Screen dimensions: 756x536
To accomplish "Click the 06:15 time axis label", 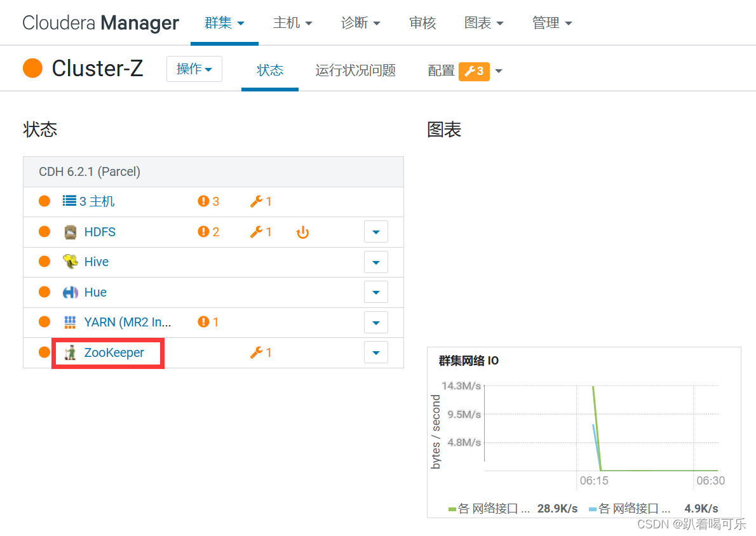I will 594,481.
